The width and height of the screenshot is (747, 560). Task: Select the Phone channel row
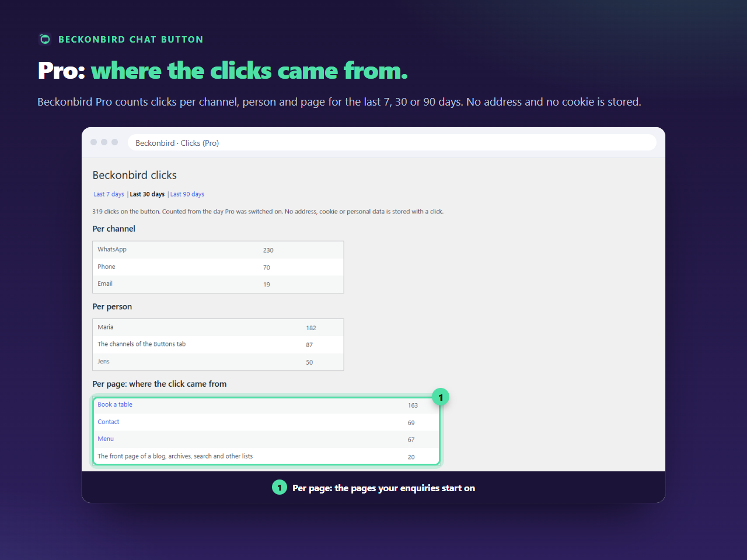[x=218, y=267]
